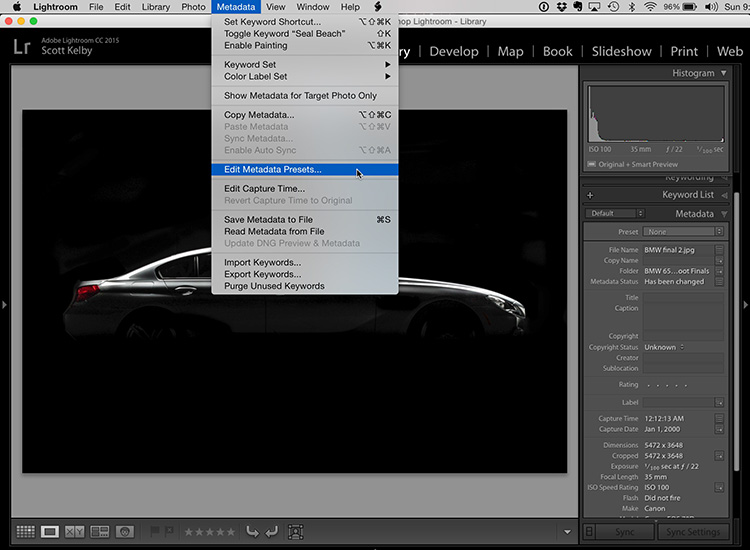The width and height of the screenshot is (750, 550).
Task: Select Save Metadata to File
Action: coord(305,220)
